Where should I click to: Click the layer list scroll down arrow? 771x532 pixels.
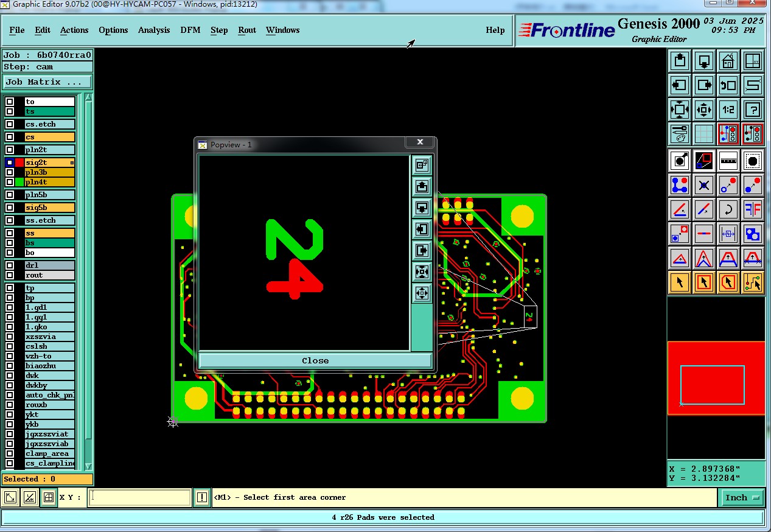(x=88, y=466)
